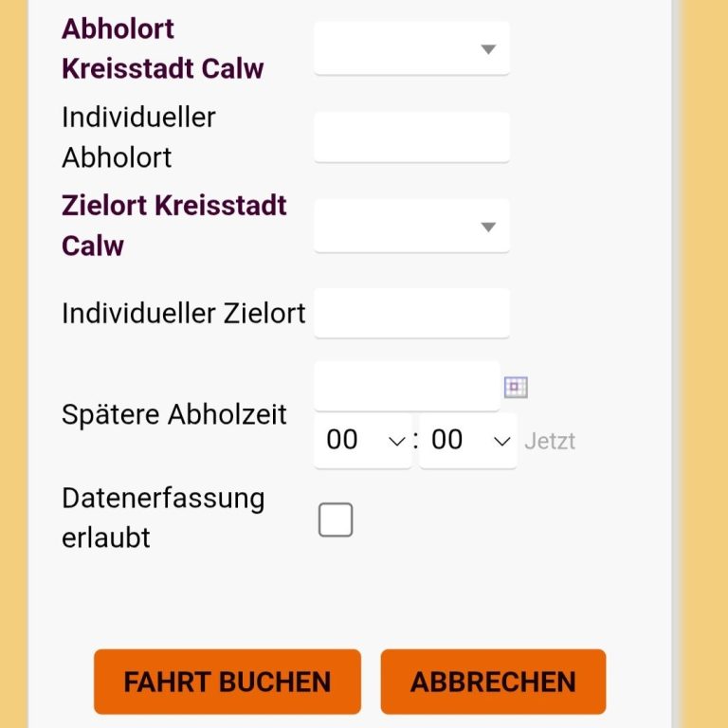Click the arrow in the Abholort dropdown
Image resolution: width=728 pixels, height=728 pixels.
pos(488,49)
